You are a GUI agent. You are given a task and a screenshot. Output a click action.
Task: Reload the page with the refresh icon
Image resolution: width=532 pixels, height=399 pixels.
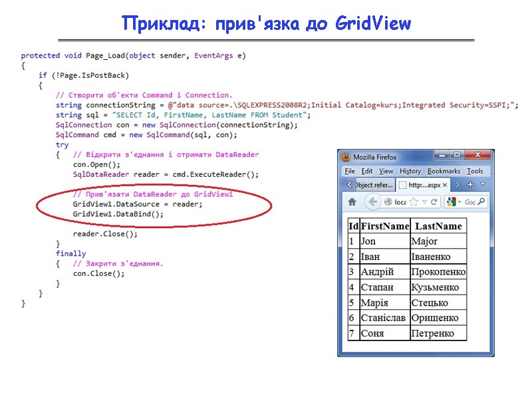(x=434, y=202)
